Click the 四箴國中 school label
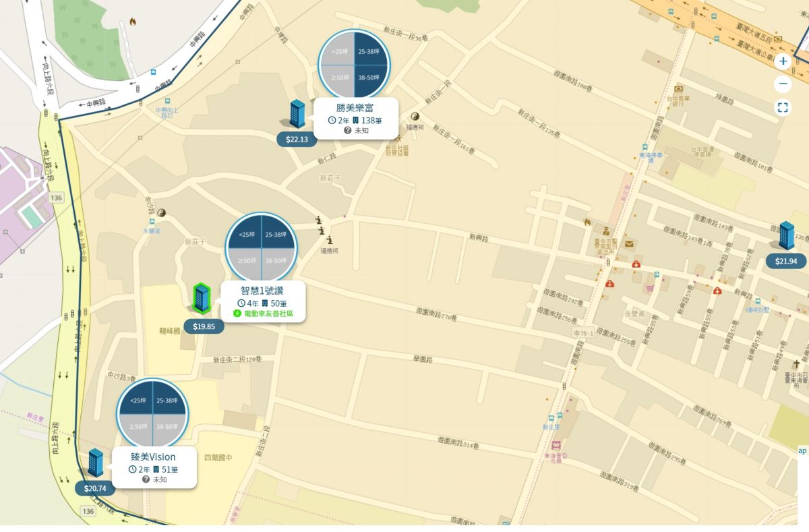The height and width of the screenshot is (532, 809). [218, 459]
